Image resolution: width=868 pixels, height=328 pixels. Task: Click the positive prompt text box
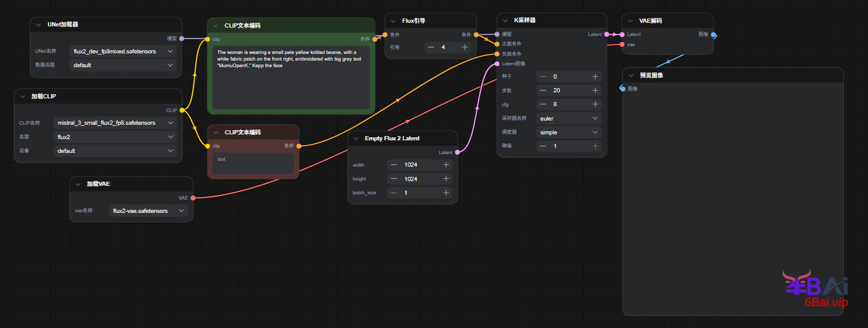tap(291, 78)
